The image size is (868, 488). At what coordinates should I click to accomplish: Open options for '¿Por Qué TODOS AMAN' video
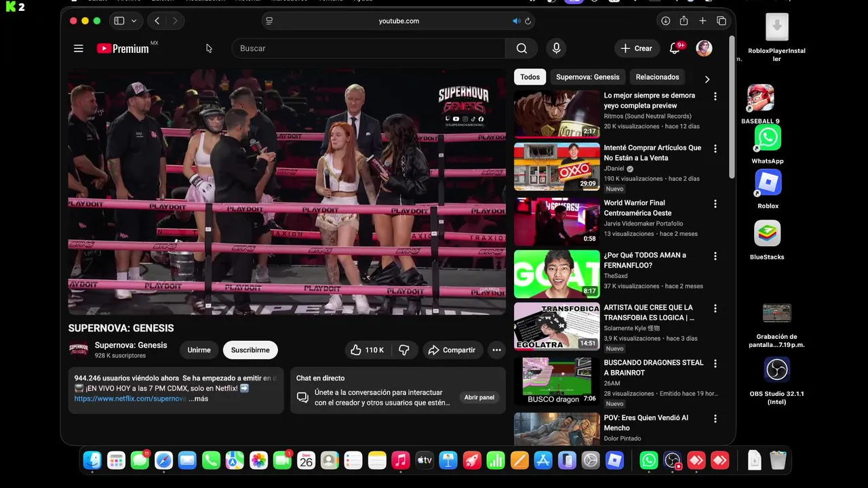click(x=715, y=256)
